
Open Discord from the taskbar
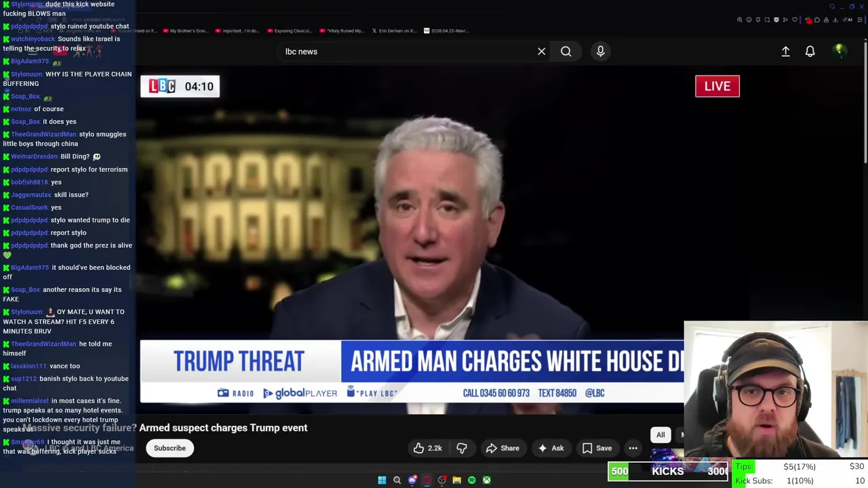tap(412, 480)
